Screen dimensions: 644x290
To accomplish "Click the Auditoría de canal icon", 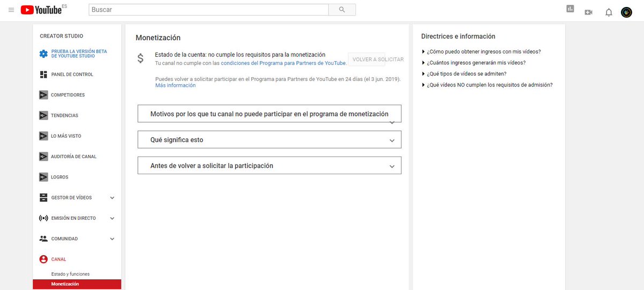I will click(x=43, y=157).
